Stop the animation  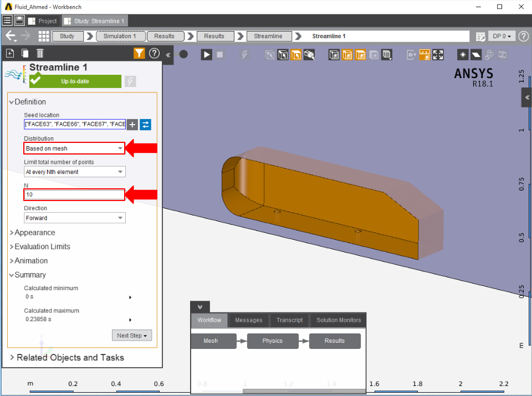[x=220, y=54]
